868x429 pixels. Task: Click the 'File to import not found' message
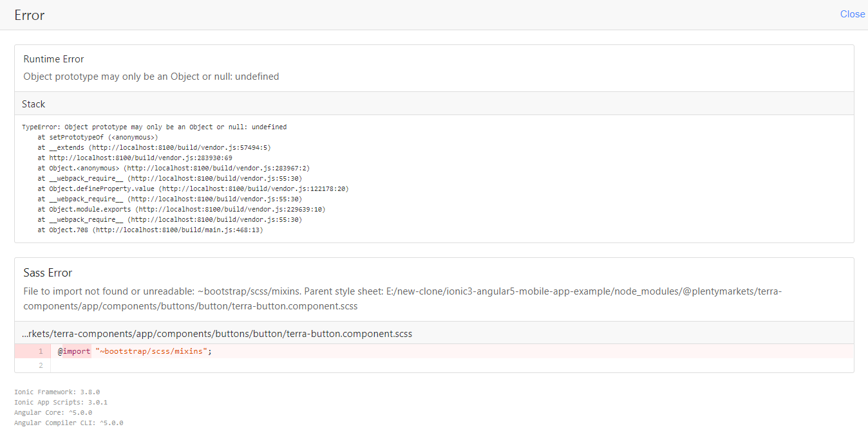click(402, 298)
